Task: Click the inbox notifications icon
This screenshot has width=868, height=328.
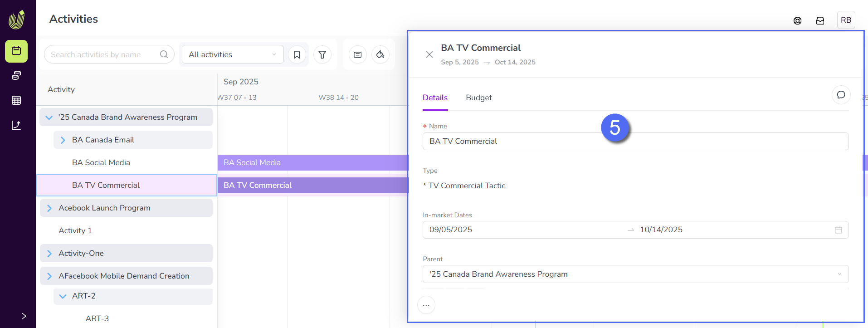Action: point(820,20)
